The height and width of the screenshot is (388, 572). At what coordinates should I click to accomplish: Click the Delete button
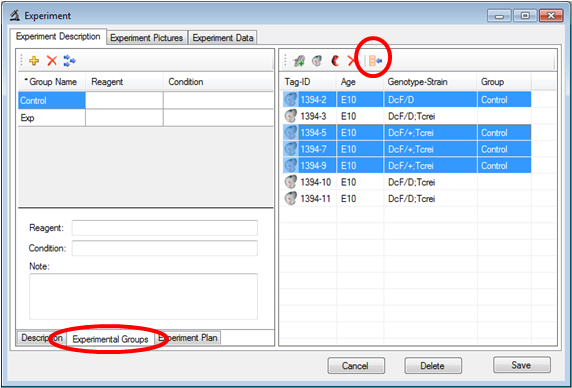click(433, 365)
